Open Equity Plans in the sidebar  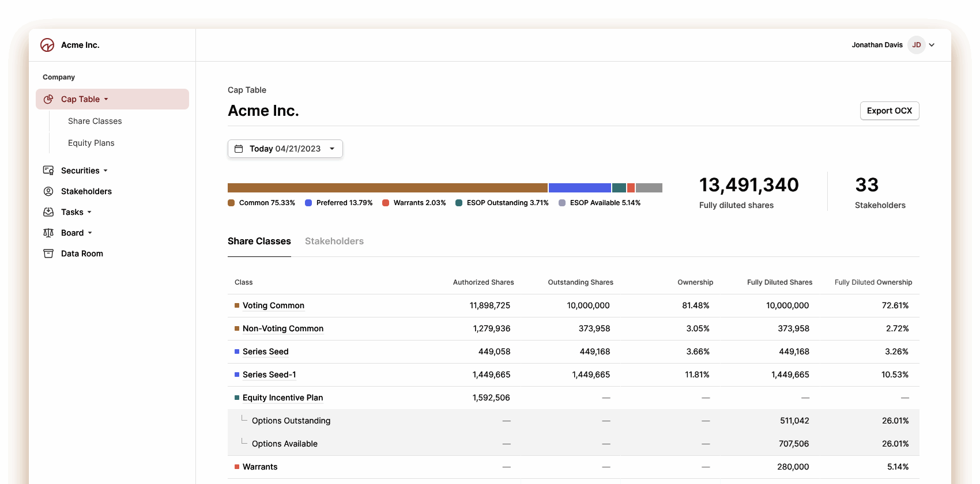tap(91, 143)
